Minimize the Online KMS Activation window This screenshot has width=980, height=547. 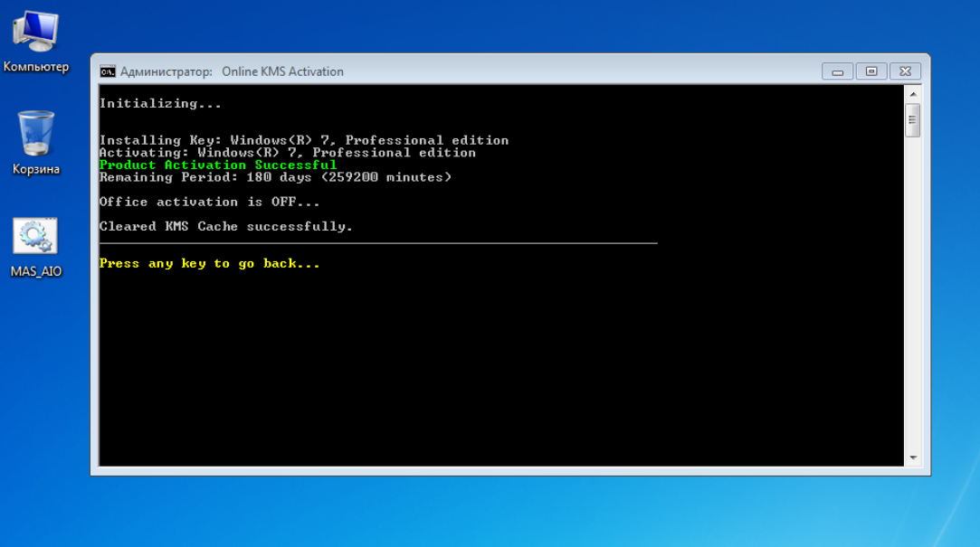(x=837, y=71)
